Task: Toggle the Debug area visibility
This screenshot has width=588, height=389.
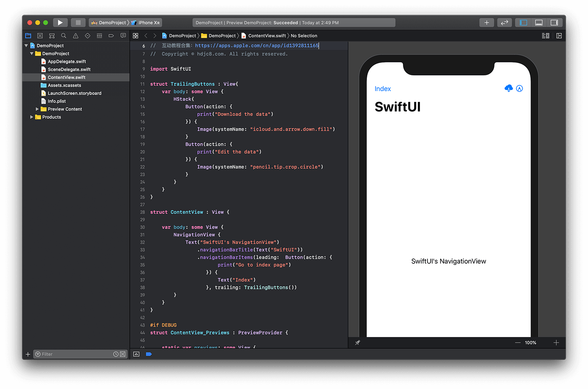Action: (539, 23)
